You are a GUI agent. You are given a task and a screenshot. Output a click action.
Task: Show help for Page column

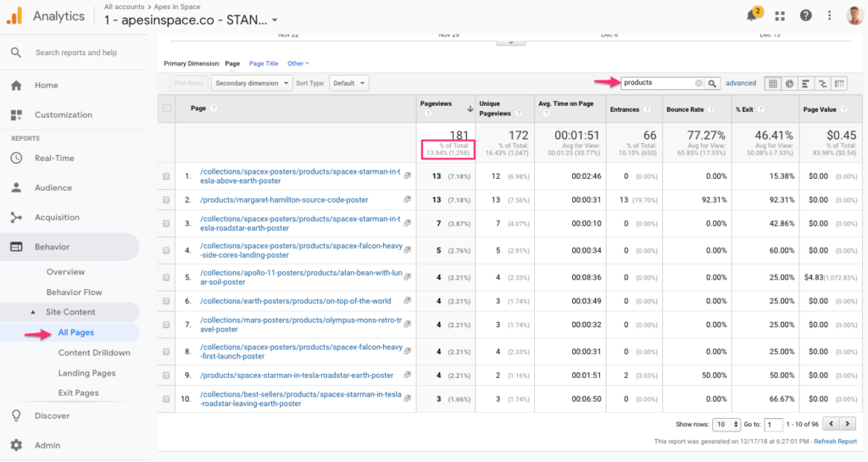click(214, 109)
